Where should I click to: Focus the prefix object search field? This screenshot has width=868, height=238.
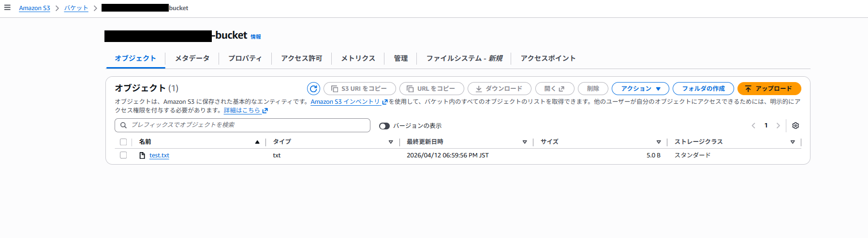pos(247,125)
